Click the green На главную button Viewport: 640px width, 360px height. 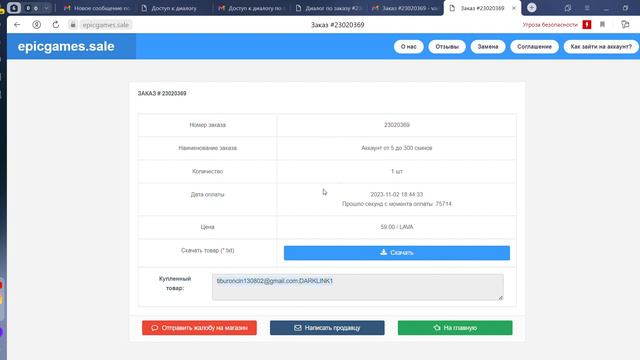tap(455, 328)
